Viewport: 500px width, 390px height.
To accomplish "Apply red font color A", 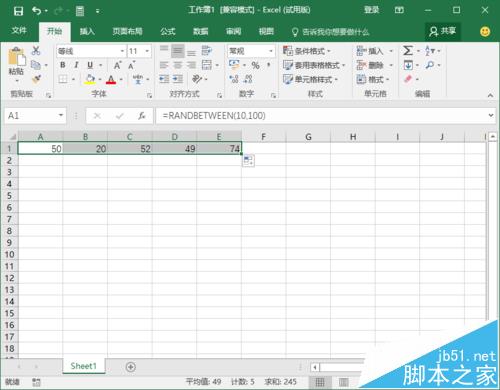I will [x=111, y=79].
